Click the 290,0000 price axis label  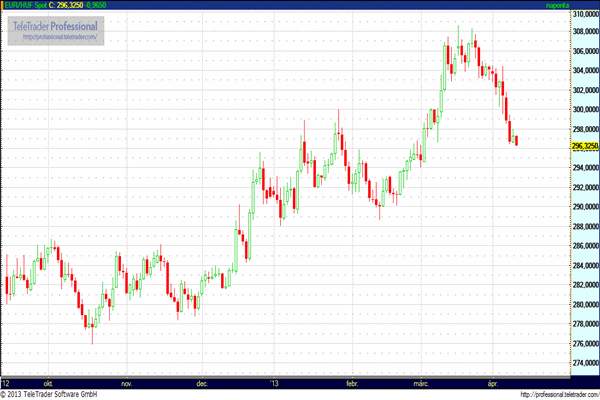[584, 207]
